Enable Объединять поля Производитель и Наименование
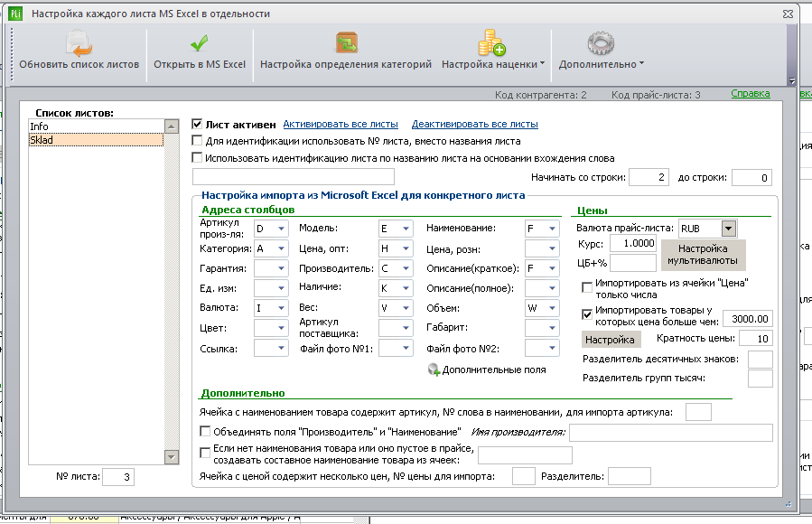The image size is (812, 524). 205,431
